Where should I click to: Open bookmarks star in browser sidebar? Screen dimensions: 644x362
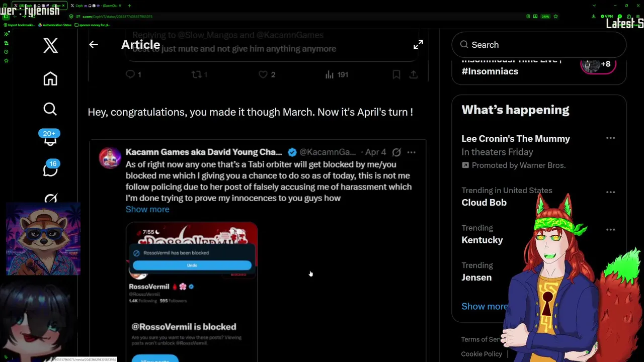(x=6, y=60)
